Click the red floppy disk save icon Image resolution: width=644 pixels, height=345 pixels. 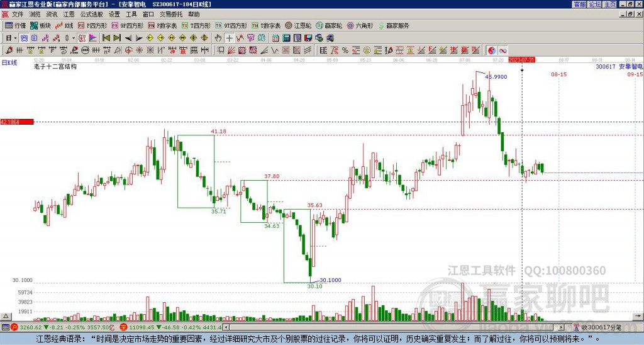[x=308, y=38]
